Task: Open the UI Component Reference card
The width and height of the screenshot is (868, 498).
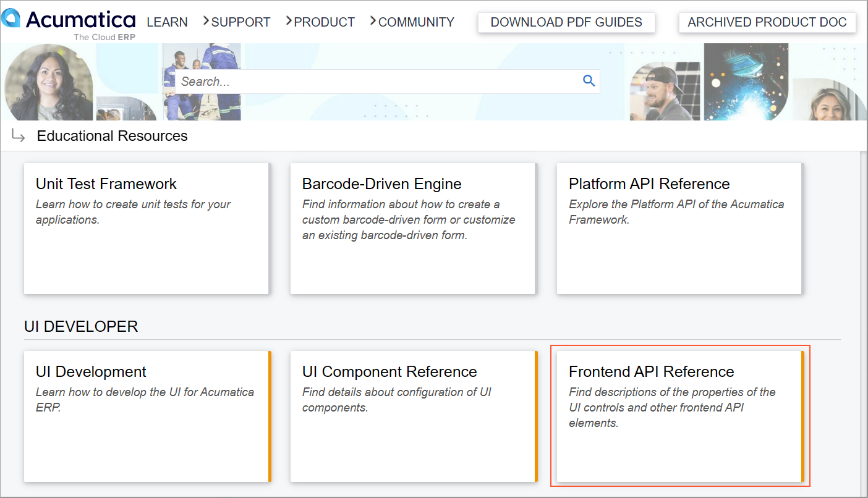Action: click(412, 416)
